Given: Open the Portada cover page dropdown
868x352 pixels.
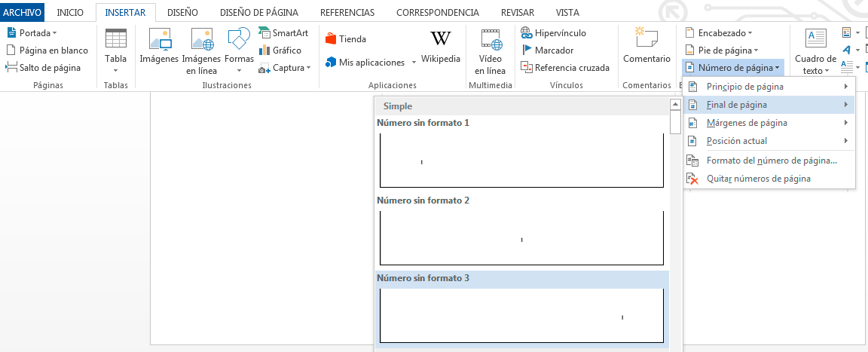Looking at the screenshot, I should (32, 33).
